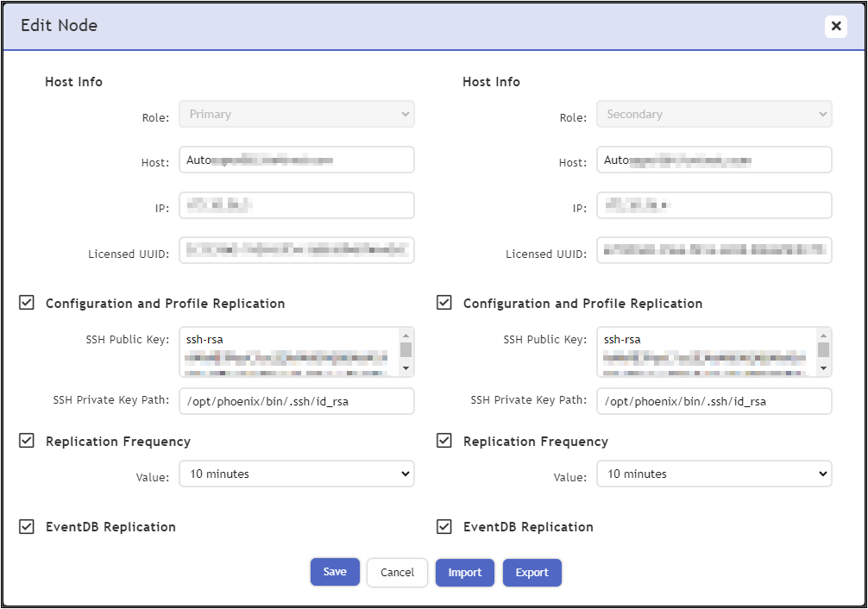868x609 pixels.
Task: Uncheck left Replication Frequency checkbox
Action: click(27, 441)
